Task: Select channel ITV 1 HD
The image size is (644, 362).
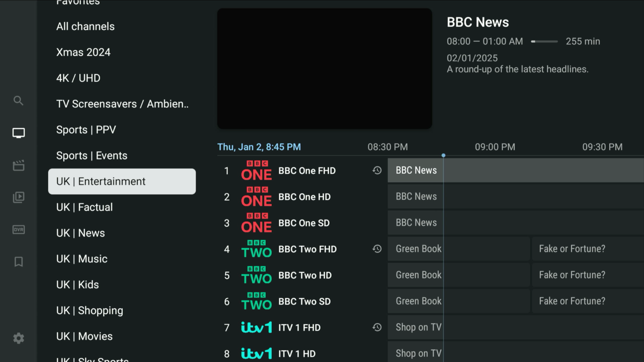Action: (297, 354)
